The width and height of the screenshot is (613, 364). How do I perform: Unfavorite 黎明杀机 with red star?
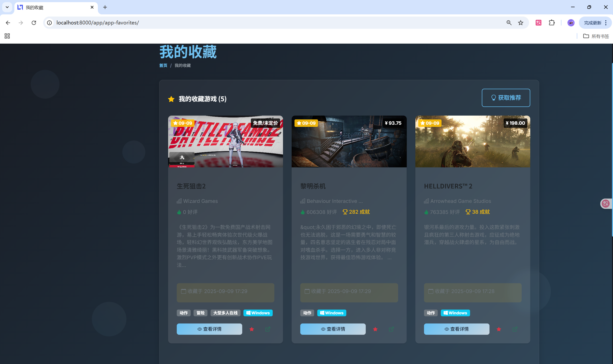click(x=375, y=329)
